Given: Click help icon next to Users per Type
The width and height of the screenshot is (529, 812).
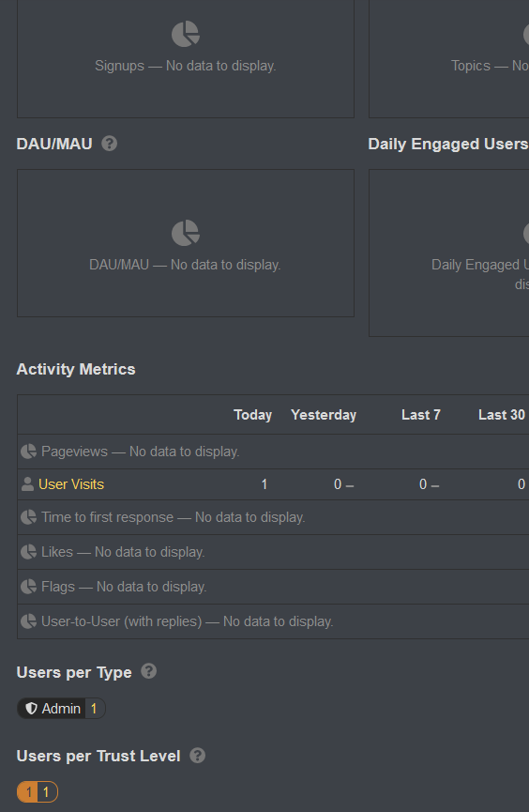Looking at the screenshot, I should tap(148, 671).
